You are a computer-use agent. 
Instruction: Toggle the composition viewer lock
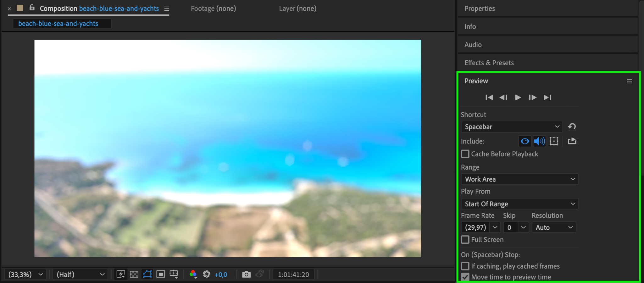click(x=32, y=8)
